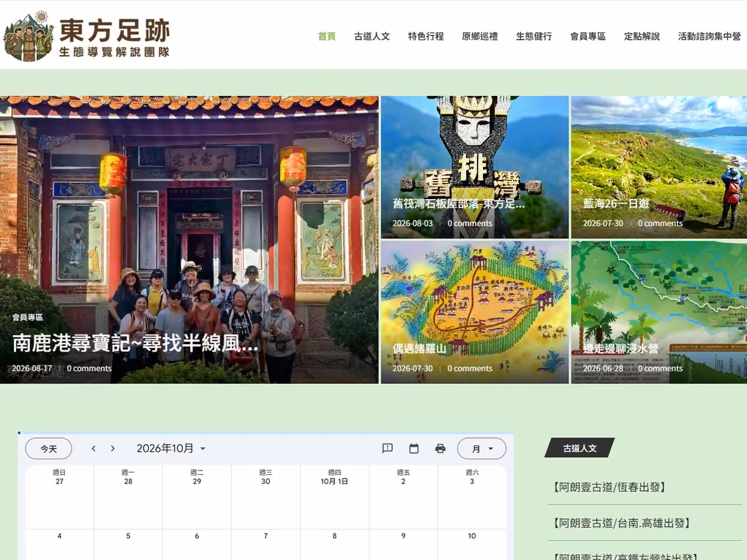Image resolution: width=747 pixels, height=560 pixels.
Task: Click the 2026-06-28 post date
Action: click(x=603, y=368)
